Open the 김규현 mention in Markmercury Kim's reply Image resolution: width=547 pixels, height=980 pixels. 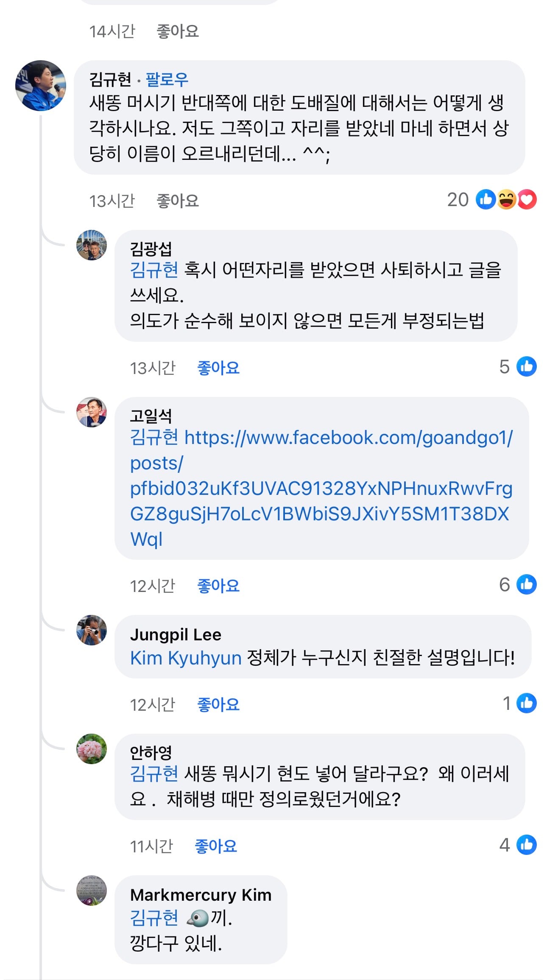coord(154,918)
